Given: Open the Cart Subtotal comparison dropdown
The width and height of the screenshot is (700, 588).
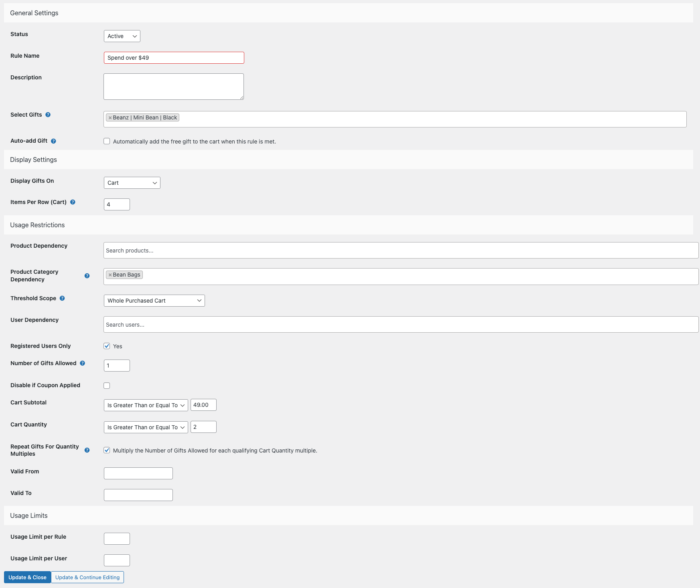Looking at the screenshot, I should (146, 405).
